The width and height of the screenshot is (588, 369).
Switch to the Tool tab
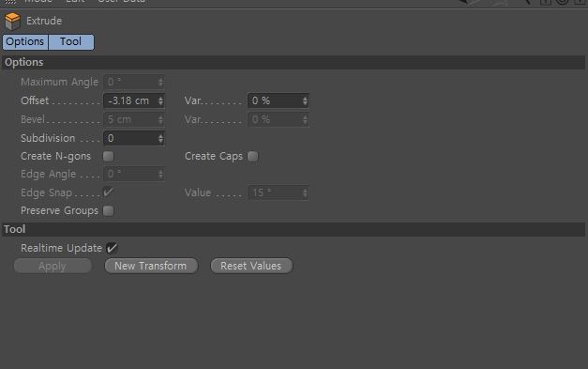pos(71,41)
